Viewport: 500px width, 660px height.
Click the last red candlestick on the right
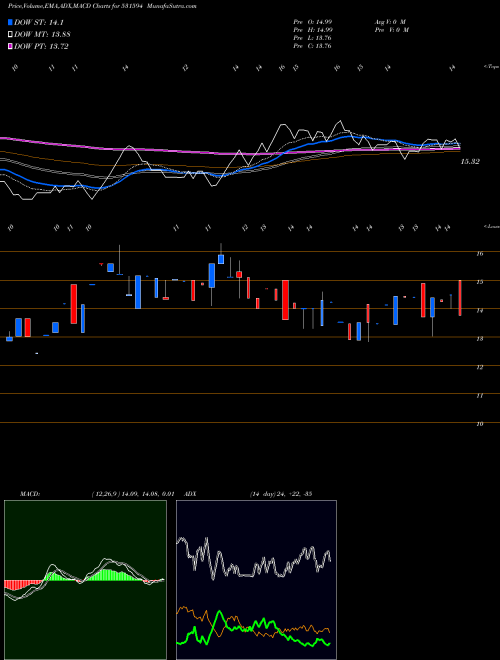[460, 298]
